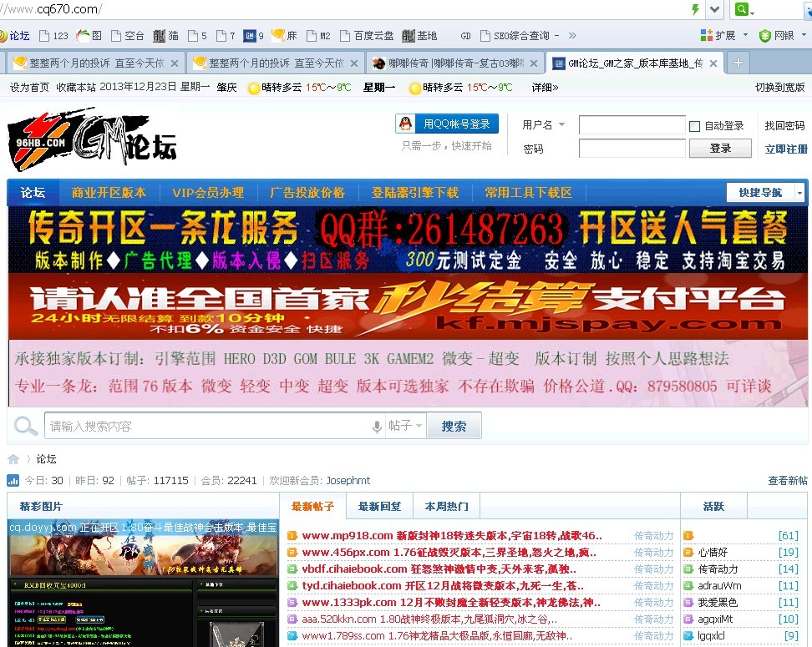The width and height of the screenshot is (812, 647).
Task: Log in with 用QQ帐号登录 button
Action: click(x=447, y=124)
